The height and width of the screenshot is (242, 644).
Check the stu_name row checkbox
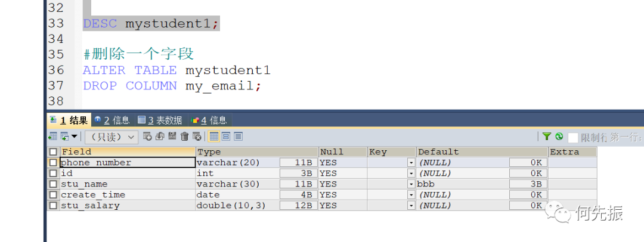point(53,184)
